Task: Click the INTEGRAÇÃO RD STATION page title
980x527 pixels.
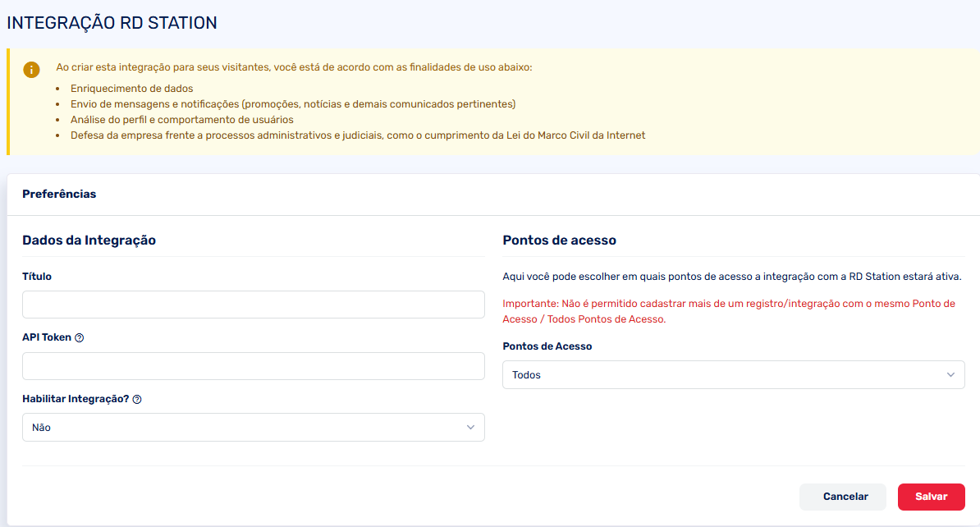Action: (112, 23)
